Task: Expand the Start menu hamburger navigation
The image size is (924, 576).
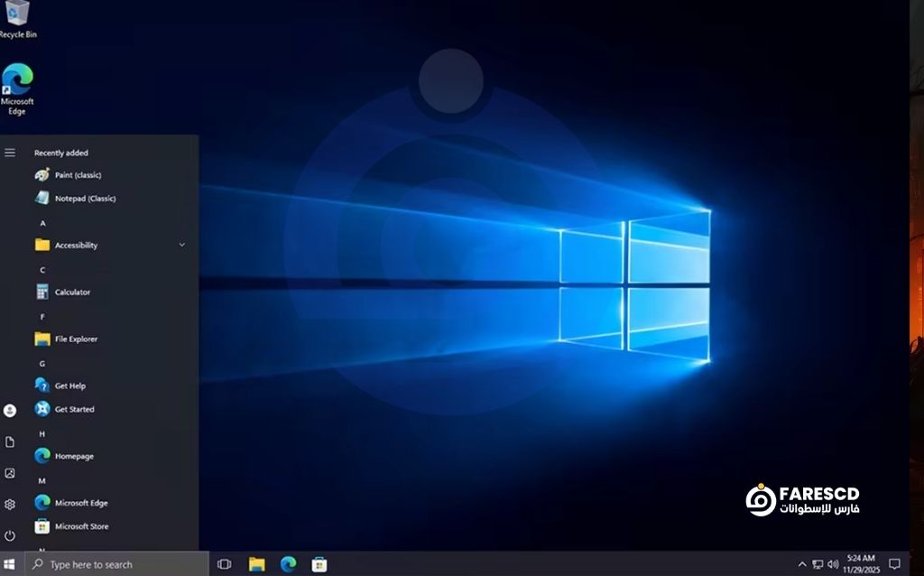Action: tap(10, 153)
